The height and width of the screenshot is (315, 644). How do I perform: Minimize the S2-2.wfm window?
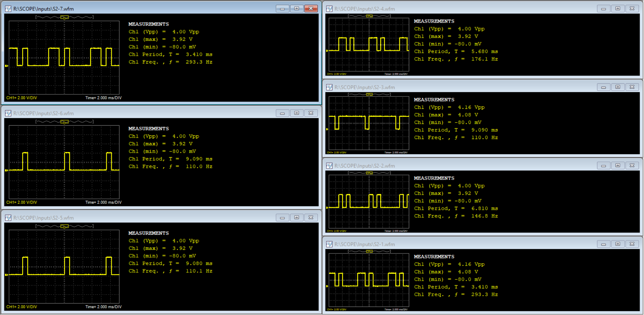[x=603, y=166]
